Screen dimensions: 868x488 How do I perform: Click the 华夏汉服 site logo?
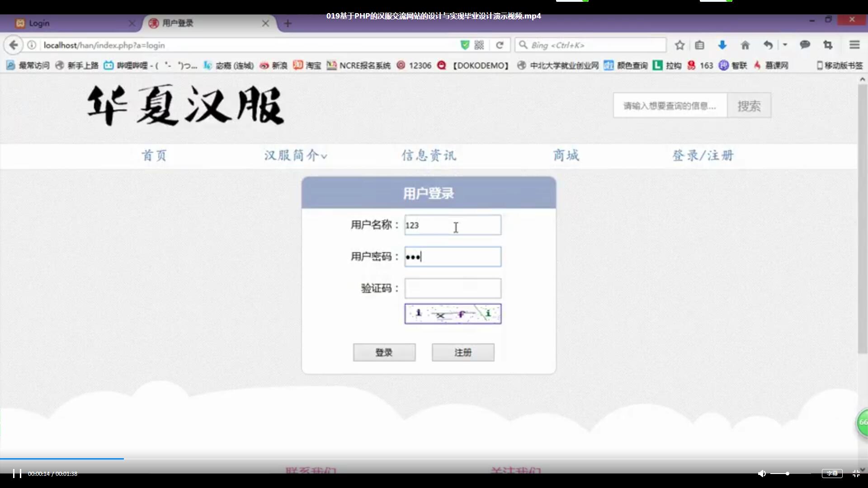185,105
